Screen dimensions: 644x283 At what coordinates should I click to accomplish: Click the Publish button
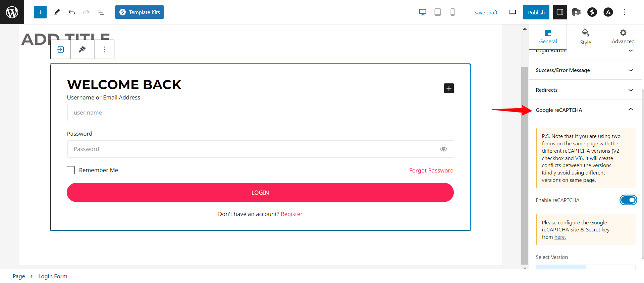click(x=536, y=12)
